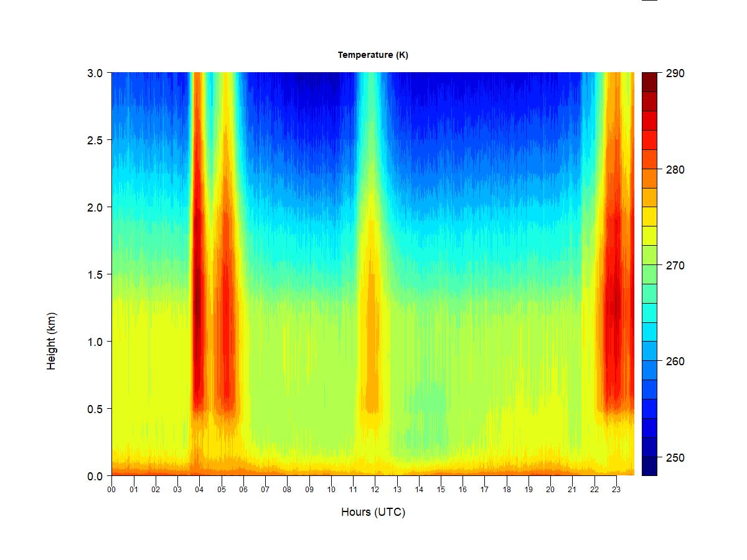Click the "250" colorbar value label
Viewport: 747px width, 560px height.
click(674, 458)
